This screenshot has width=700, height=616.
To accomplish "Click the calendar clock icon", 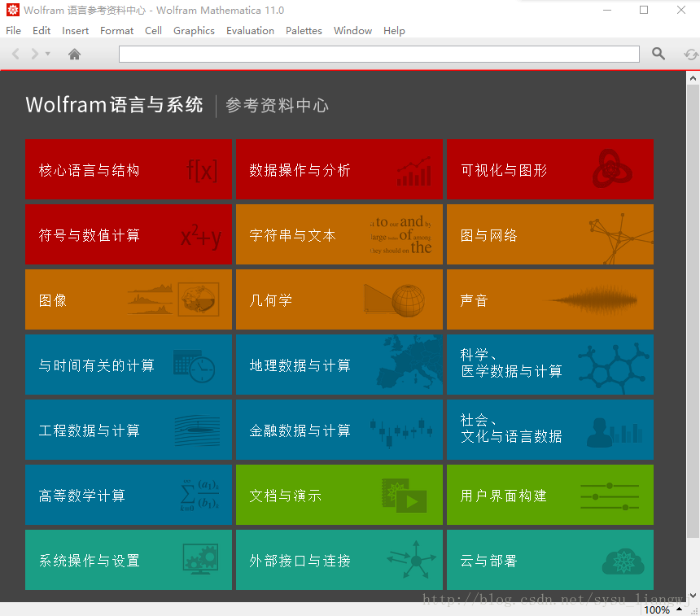I will [195, 366].
